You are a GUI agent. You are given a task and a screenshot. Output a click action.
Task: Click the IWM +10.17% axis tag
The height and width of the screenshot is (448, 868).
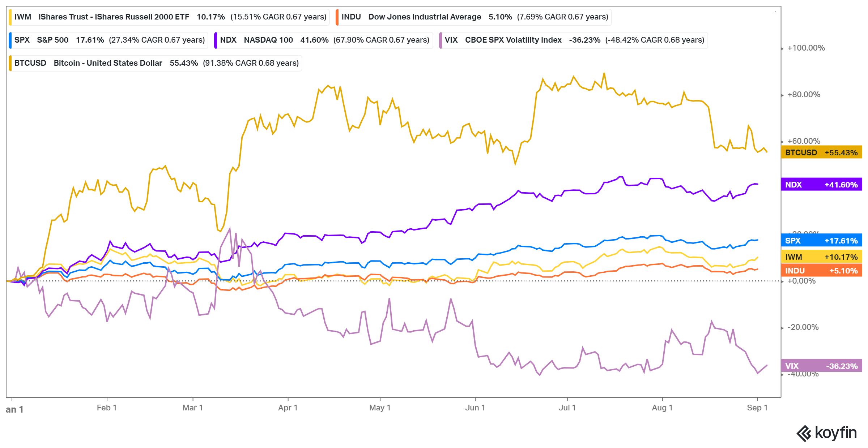click(821, 257)
